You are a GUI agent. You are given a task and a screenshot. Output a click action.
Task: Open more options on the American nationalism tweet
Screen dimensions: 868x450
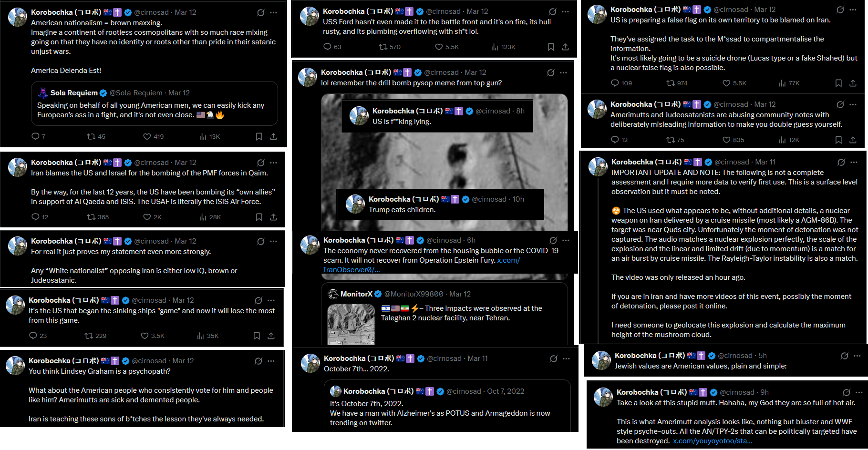pyautogui.click(x=273, y=12)
